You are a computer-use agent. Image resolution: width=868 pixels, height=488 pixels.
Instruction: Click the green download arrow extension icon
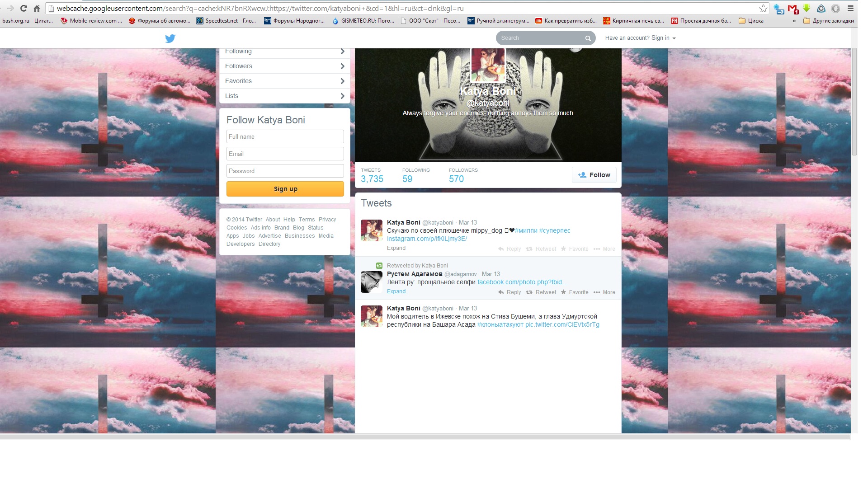(x=807, y=8)
